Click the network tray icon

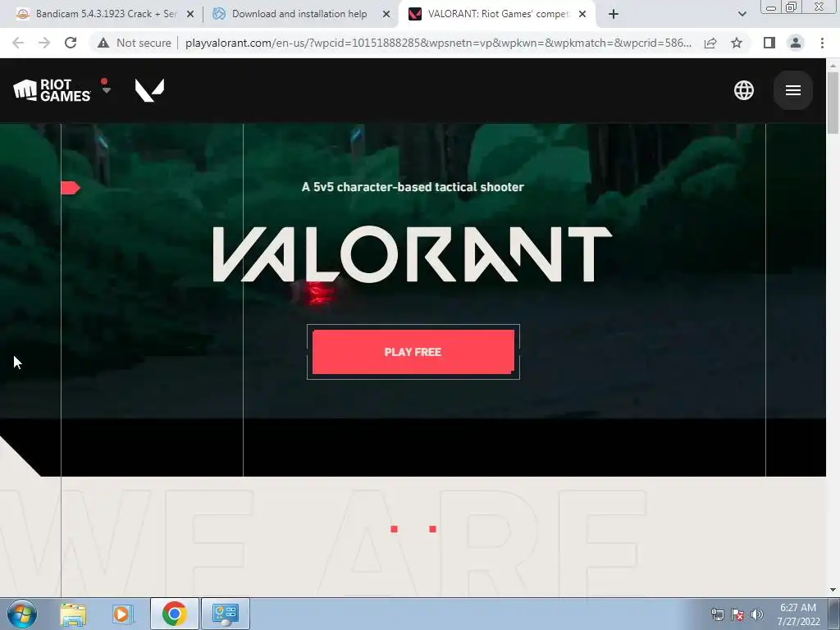[717, 614]
